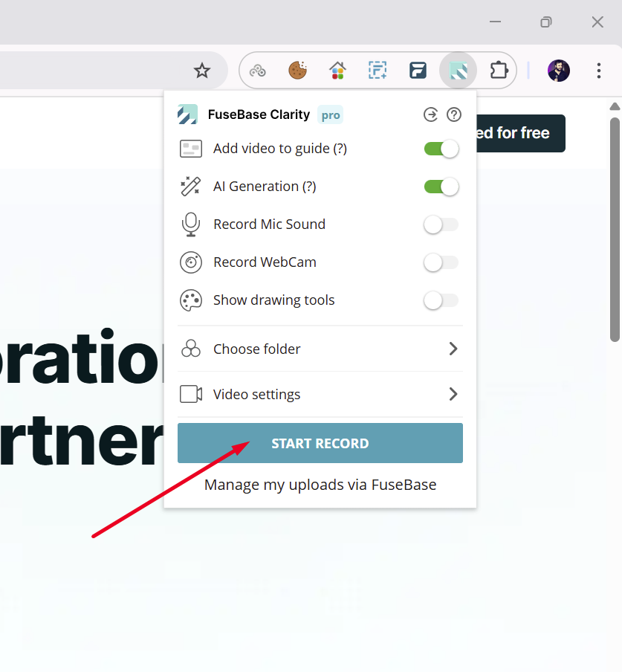Open the Chrome three-dot menu
The width and height of the screenshot is (622, 672).
click(x=598, y=71)
